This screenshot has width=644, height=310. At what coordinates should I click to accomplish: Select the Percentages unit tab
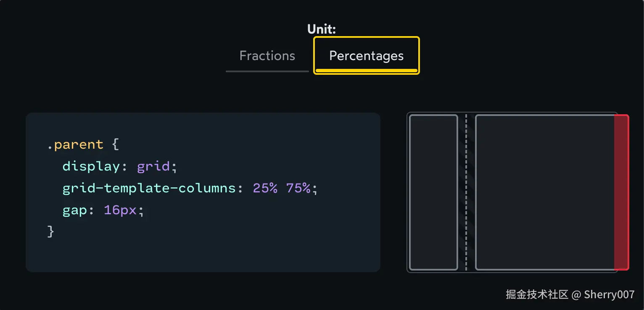pyautogui.click(x=366, y=56)
